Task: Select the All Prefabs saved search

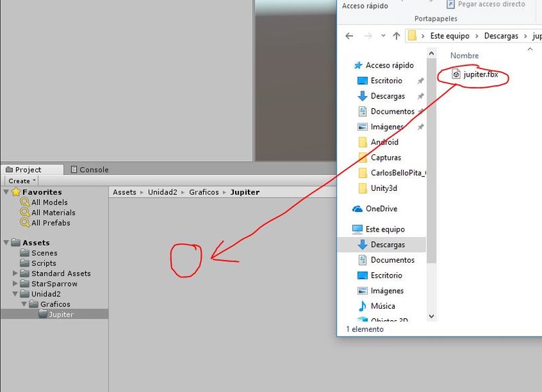Action: [x=51, y=223]
